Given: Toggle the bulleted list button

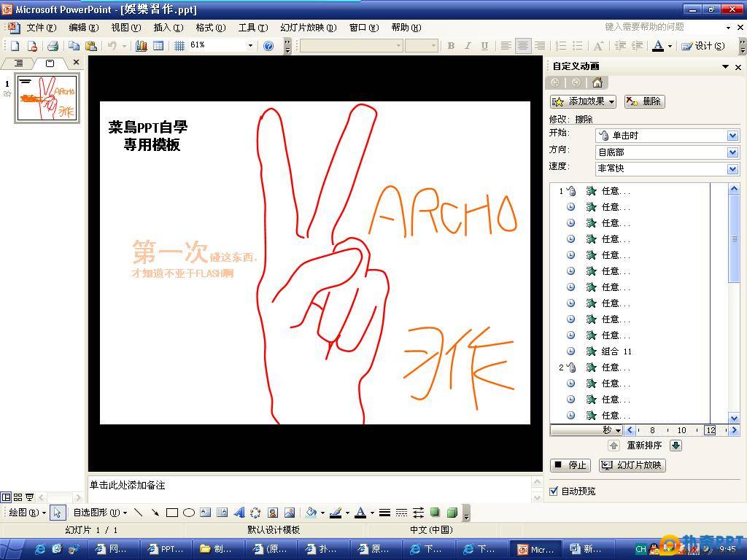Looking at the screenshot, I should pos(578,46).
